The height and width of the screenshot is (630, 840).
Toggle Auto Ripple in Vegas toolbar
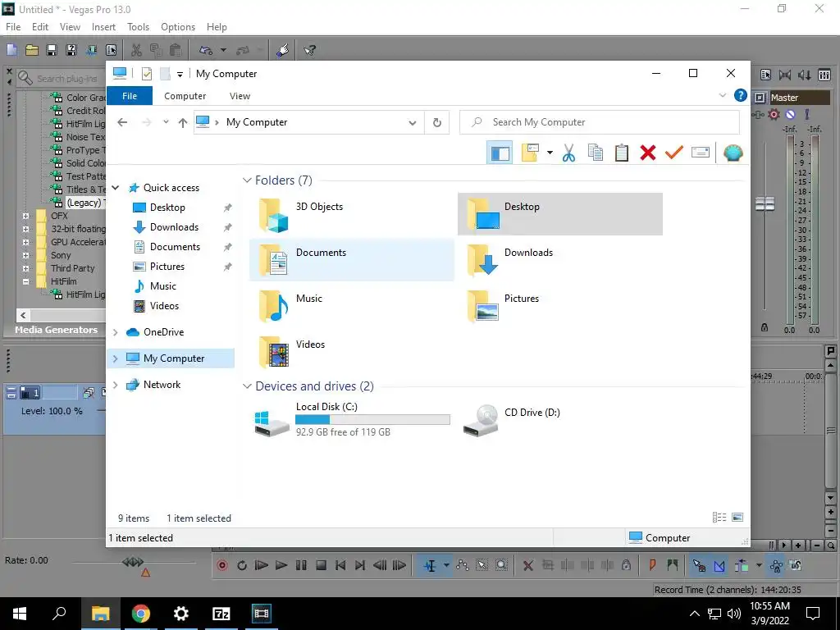[x=742, y=565]
